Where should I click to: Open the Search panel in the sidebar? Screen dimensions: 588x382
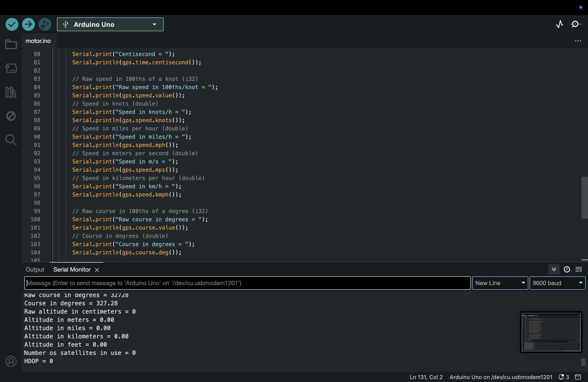tap(11, 140)
